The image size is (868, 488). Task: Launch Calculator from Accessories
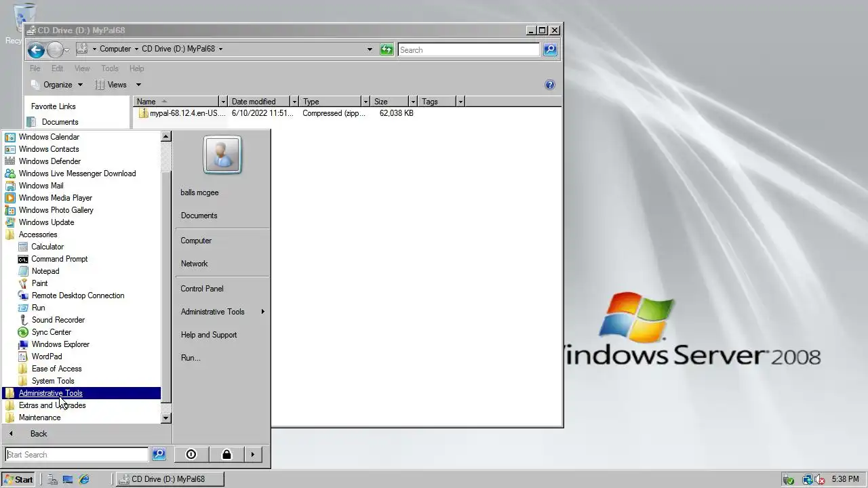pos(47,247)
